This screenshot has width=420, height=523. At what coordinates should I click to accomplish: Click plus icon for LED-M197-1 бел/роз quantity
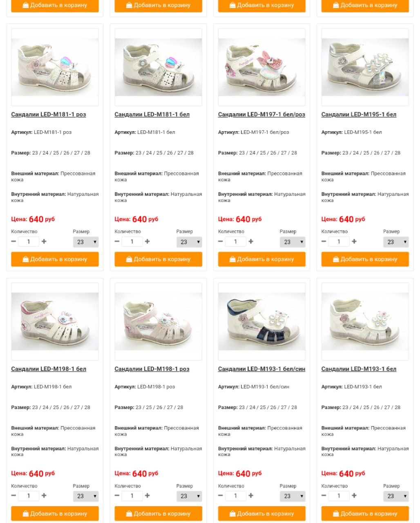coord(251,241)
